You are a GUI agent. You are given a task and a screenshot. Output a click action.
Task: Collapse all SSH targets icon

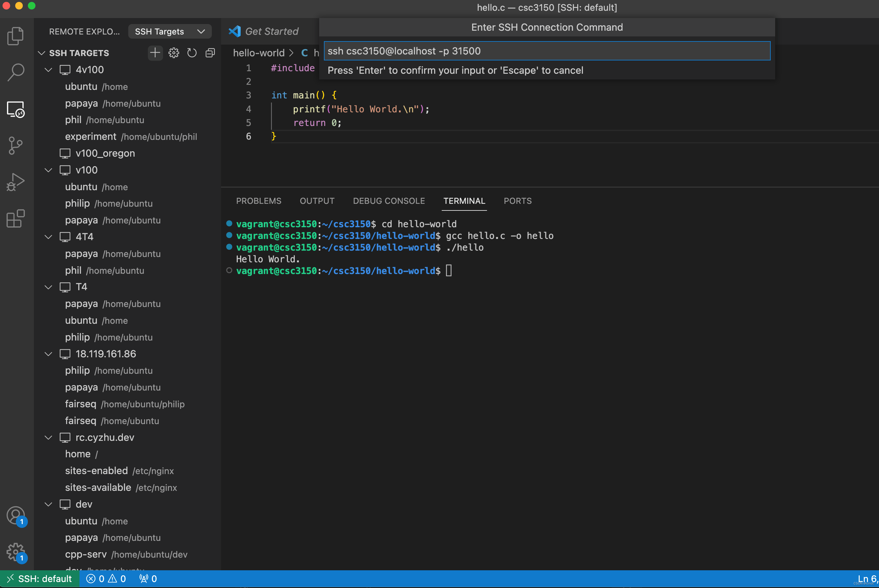[x=210, y=53]
